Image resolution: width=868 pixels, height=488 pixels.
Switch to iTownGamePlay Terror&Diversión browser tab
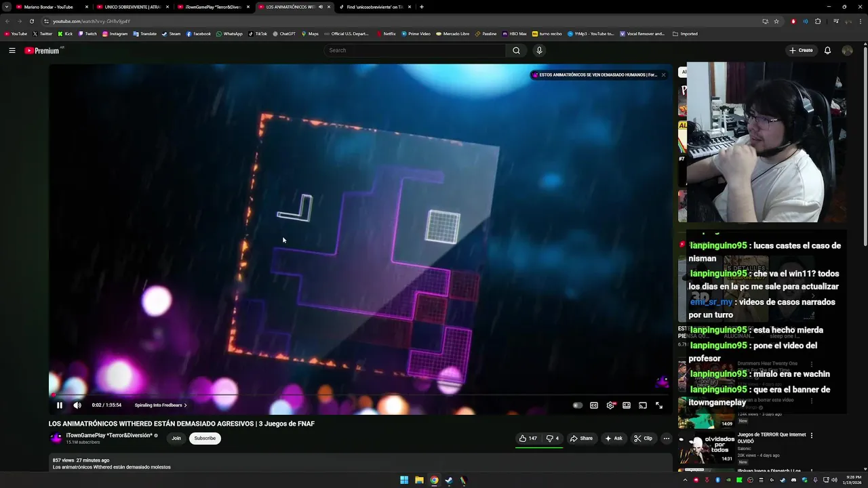tap(213, 7)
